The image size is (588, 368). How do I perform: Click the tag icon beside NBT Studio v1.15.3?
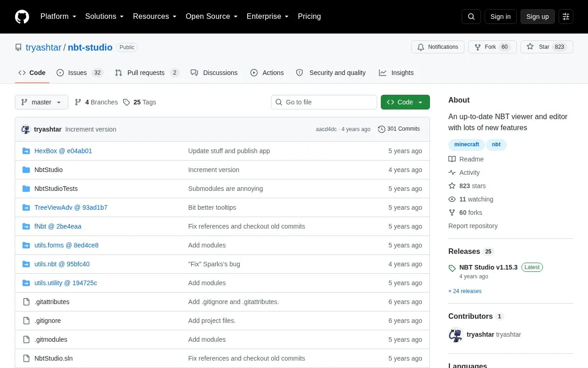(x=452, y=268)
